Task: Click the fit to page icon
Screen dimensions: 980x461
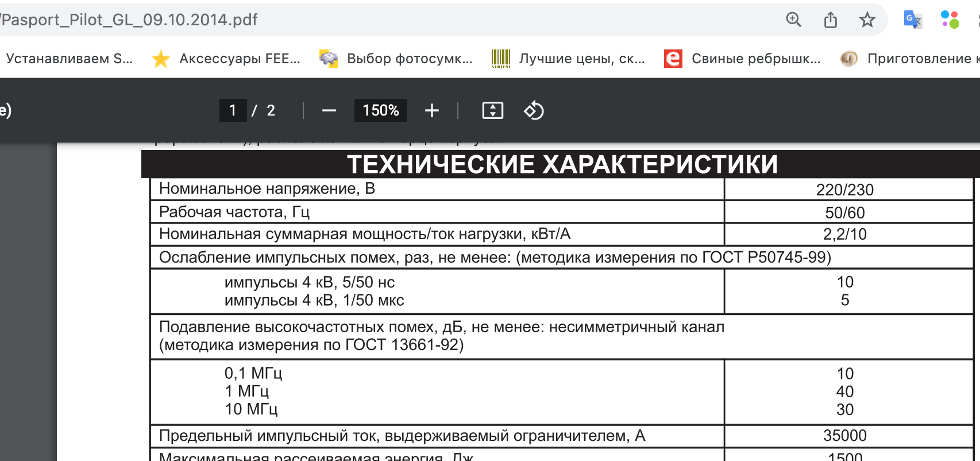Action: pyautogui.click(x=492, y=110)
